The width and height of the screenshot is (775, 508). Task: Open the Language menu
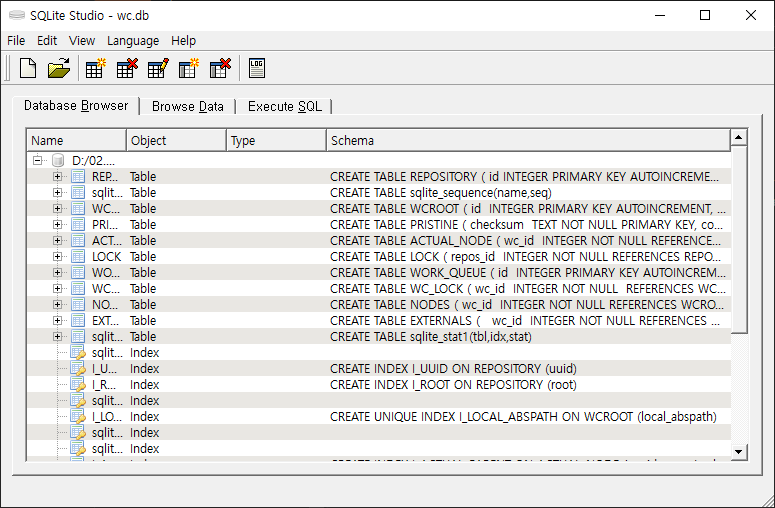pos(133,41)
